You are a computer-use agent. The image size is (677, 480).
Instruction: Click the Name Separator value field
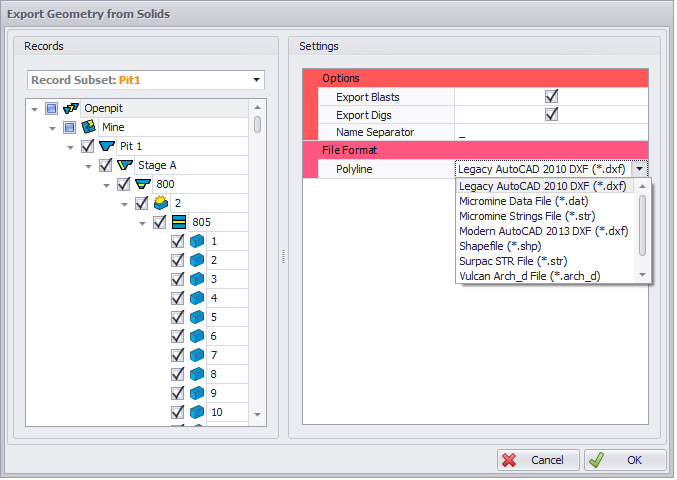pyautogui.click(x=551, y=132)
